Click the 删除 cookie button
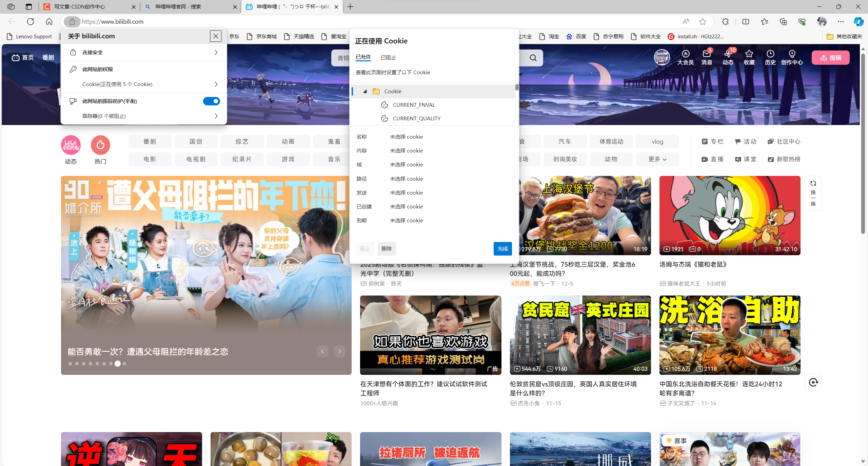This screenshot has width=868, height=466. pyautogui.click(x=387, y=249)
